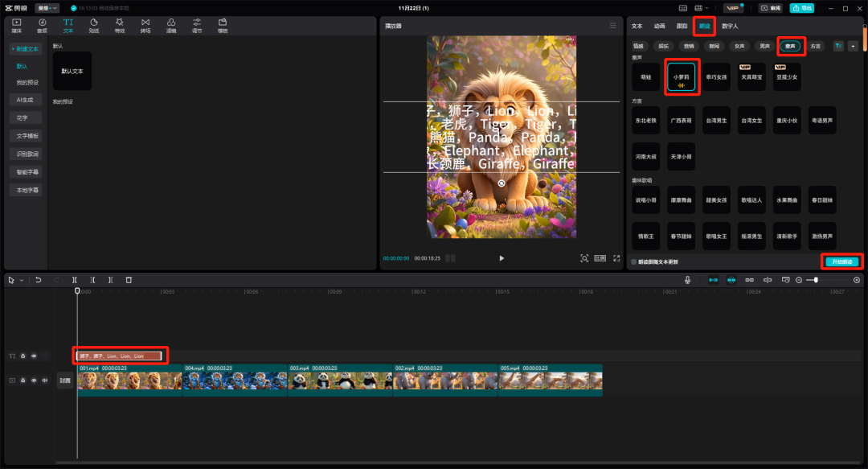Select the 003.mp4 panda clip in timeline
The width and height of the screenshot is (868, 469).
340,381
